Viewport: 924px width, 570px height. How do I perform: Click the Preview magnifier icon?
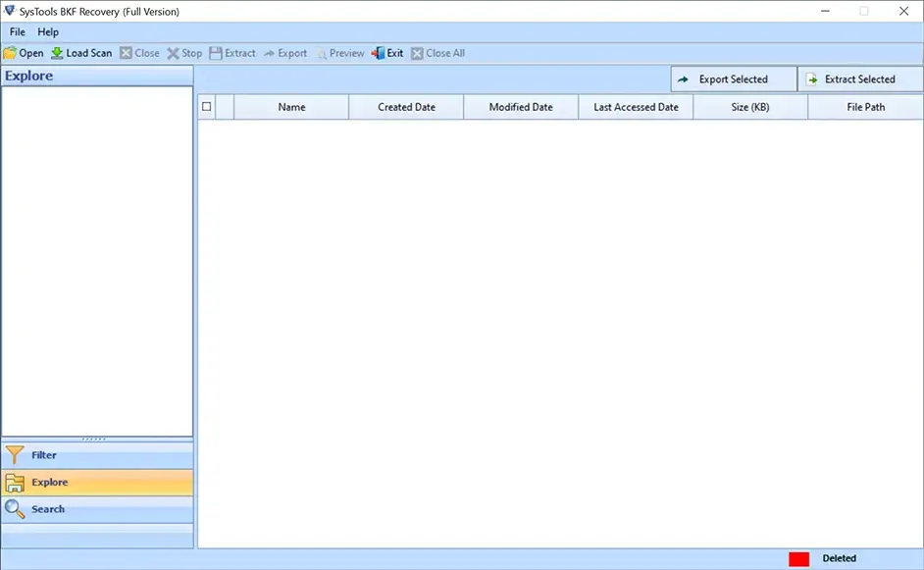click(x=321, y=54)
